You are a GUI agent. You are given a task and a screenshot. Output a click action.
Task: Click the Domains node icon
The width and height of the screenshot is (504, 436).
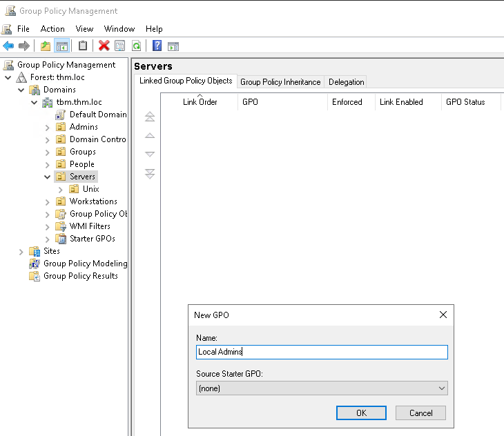click(x=35, y=90)
